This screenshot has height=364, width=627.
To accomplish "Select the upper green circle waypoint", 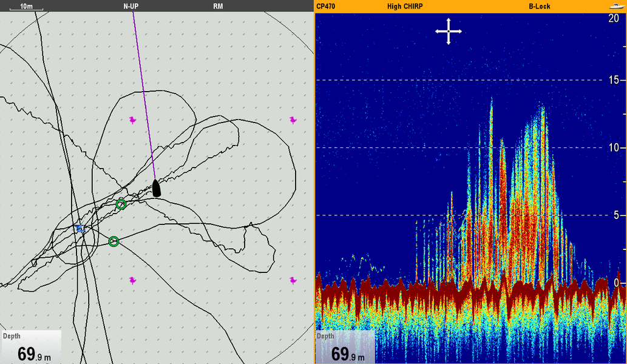I will (x=121, y=204).
